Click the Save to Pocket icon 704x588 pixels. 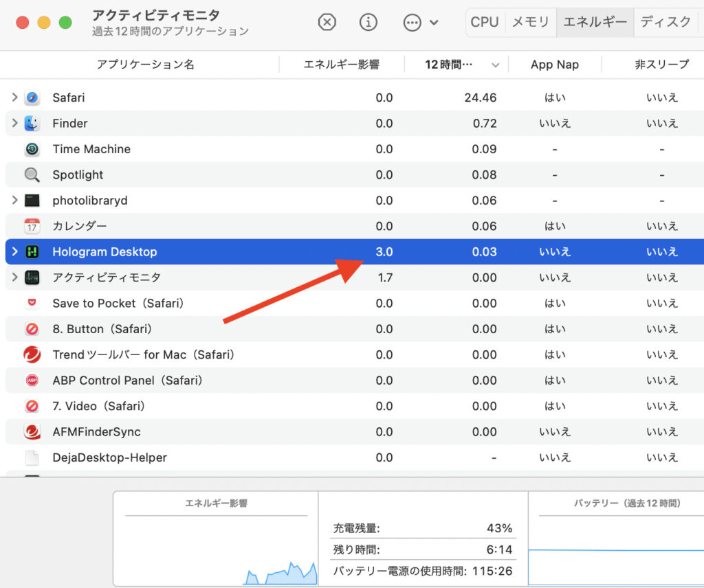point(32,303)
